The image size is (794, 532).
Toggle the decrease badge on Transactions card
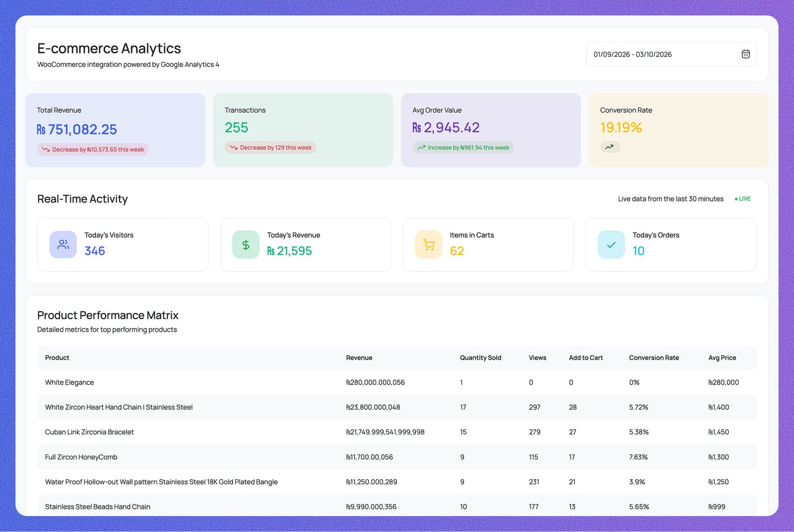coord(269,147)
